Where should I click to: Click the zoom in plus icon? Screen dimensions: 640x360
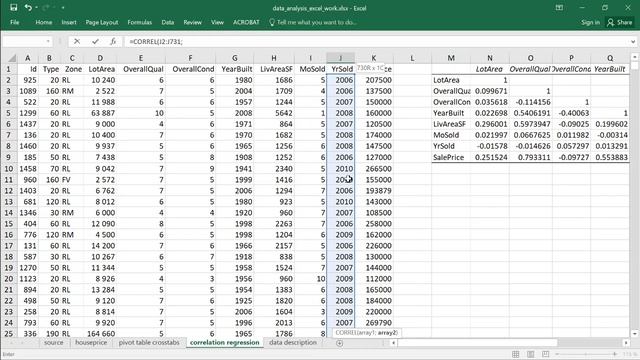[x=615, y=354]
